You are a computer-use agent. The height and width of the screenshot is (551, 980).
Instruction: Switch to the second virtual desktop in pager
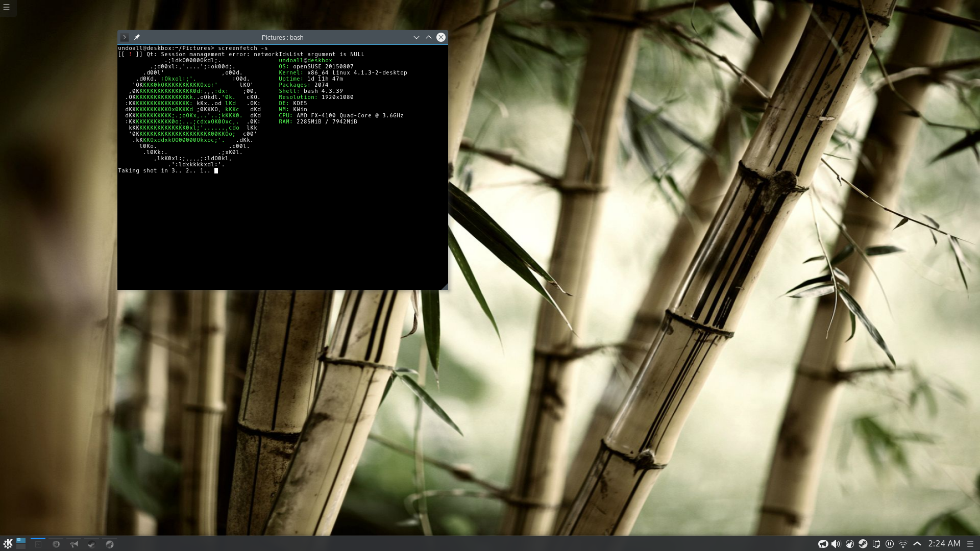21,546
